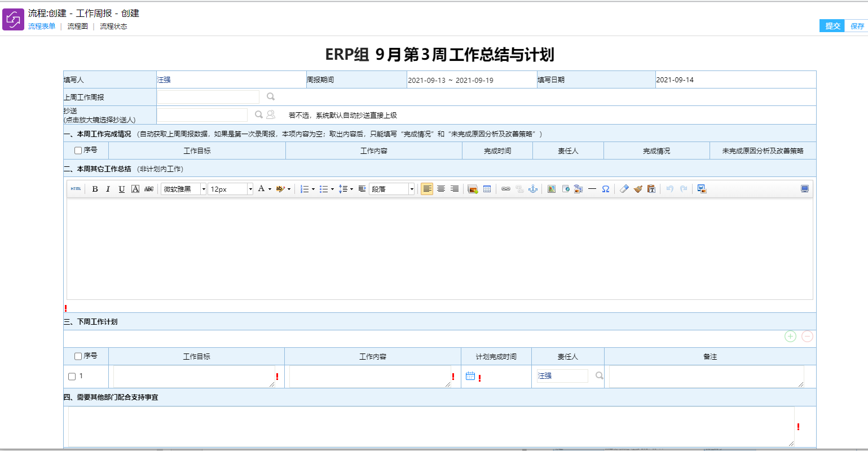Switch to the 流程图 tab

pos(77,26)
